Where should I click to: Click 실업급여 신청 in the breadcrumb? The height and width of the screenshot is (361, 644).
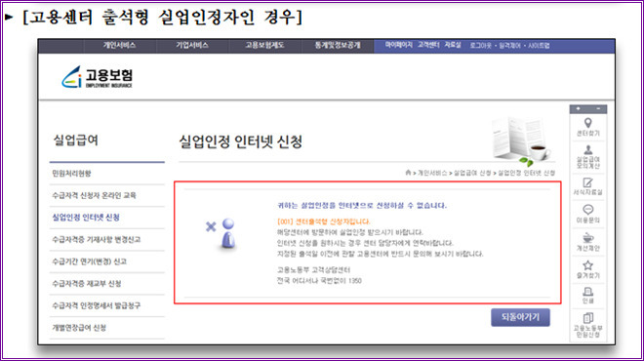point(472,173)
